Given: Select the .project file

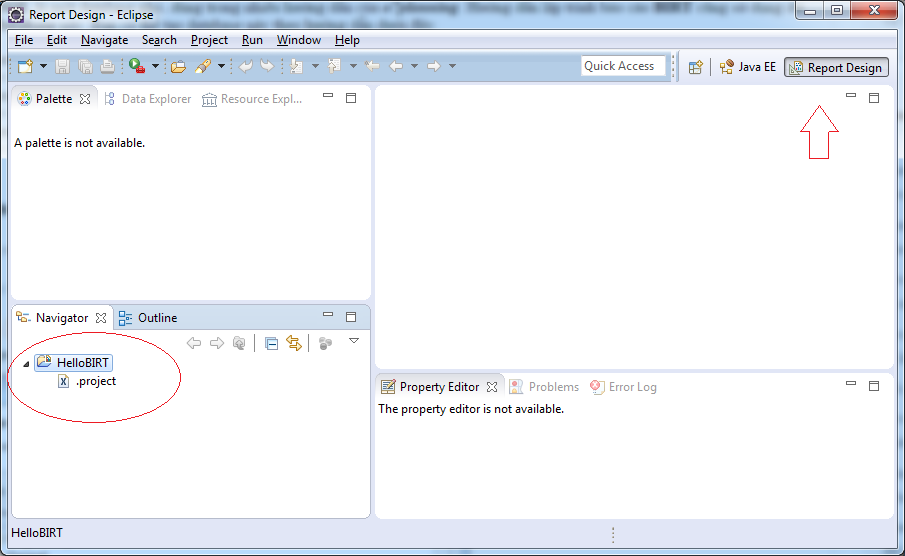Looking at the screenshot, I should tap(87, 381).
